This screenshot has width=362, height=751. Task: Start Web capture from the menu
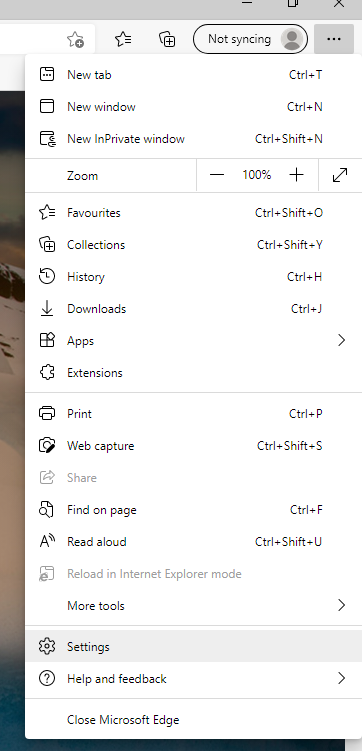[x=193, y=446]
